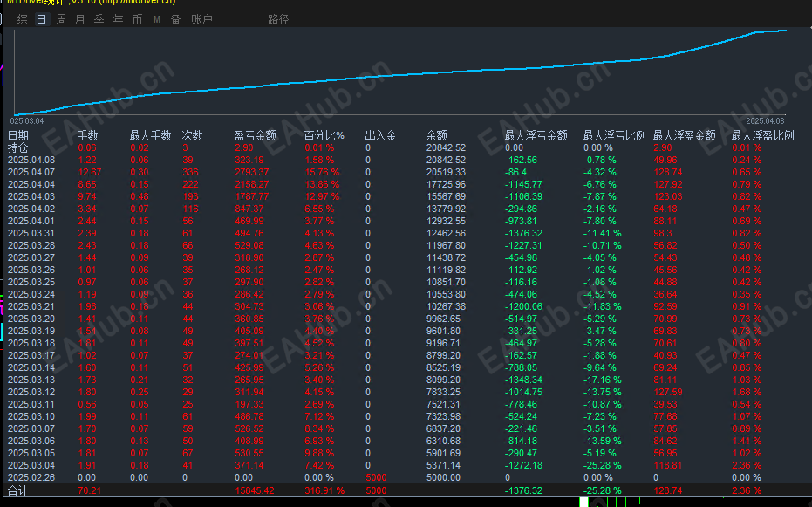Open the 备 remarks icon
This screenshot has height=507, width=812.
[174, 19]
